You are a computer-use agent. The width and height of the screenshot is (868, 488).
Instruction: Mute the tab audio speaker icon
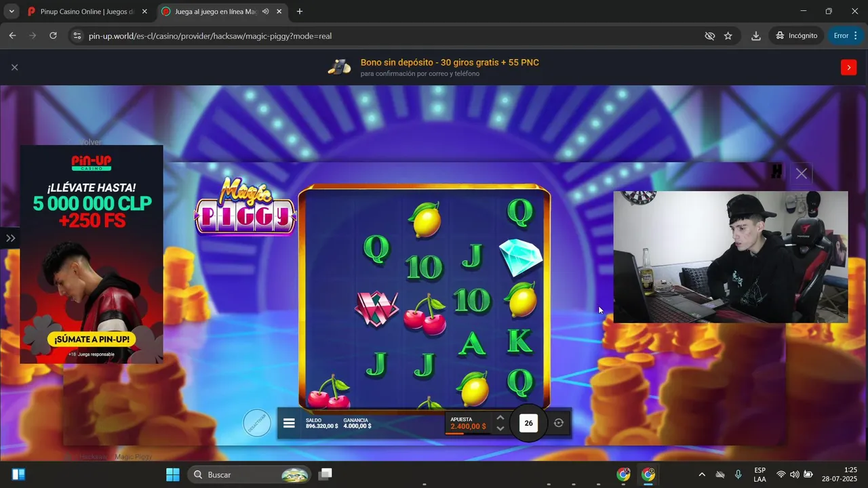pos(265,12)
